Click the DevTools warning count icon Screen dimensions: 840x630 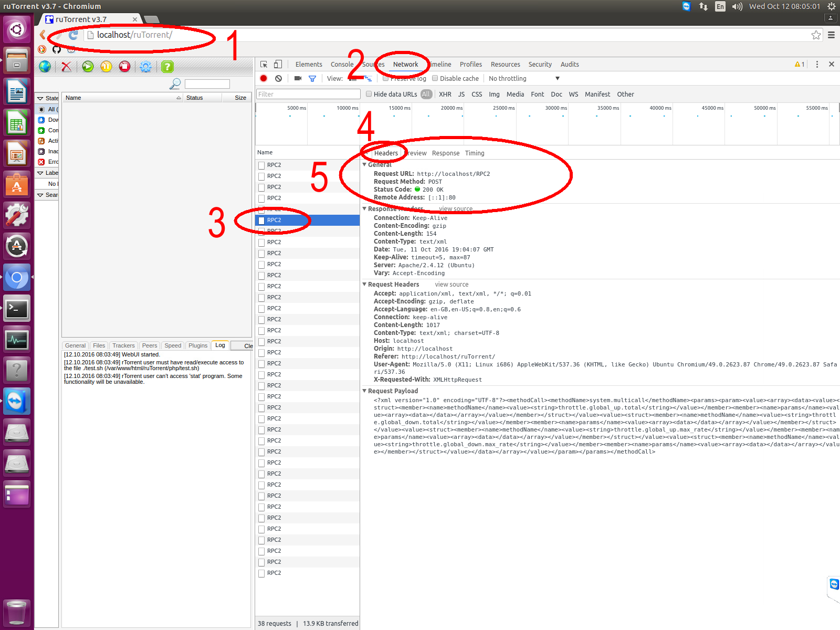pos(800,64)
